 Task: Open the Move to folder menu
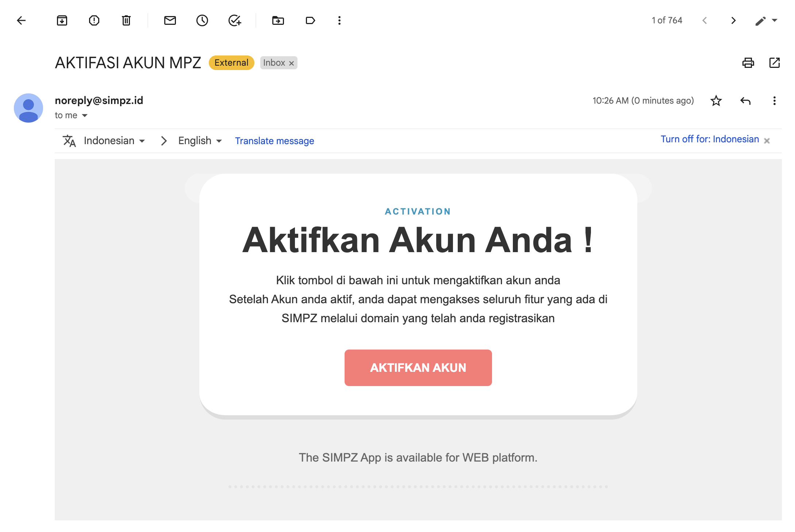(x=278, y=20)
